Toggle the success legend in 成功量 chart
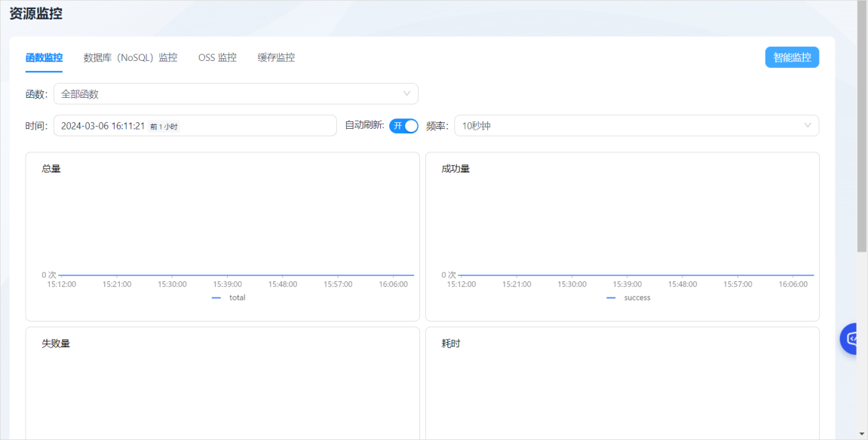This screenshot has height=440, width=868. coord(628,298)
